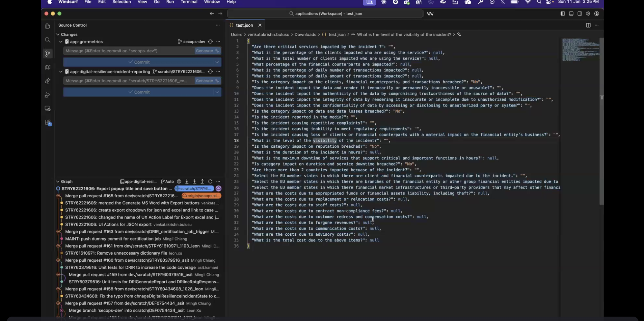Focus commit message field for secops-dev
The width and height of the screenshot is (644, 321).
point(128,51)
